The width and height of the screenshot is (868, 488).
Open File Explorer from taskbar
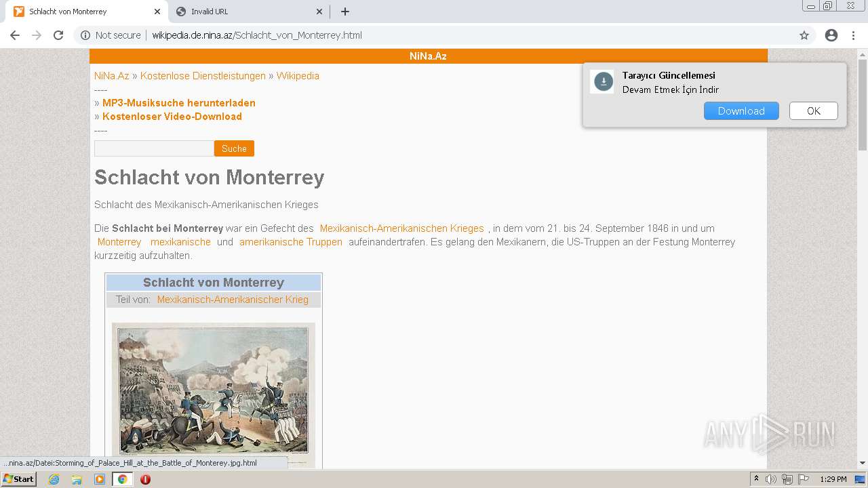pos(77,479)
